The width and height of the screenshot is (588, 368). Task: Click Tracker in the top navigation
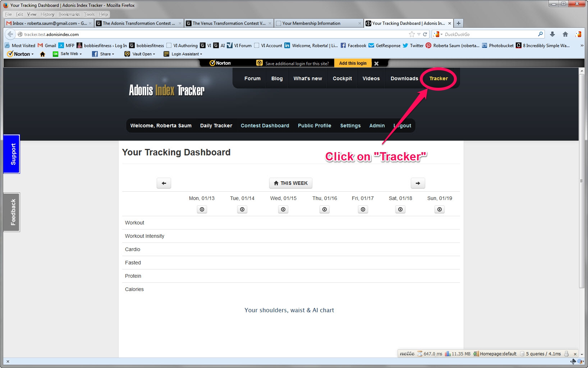pyautogui.click(x=438, y=78)
